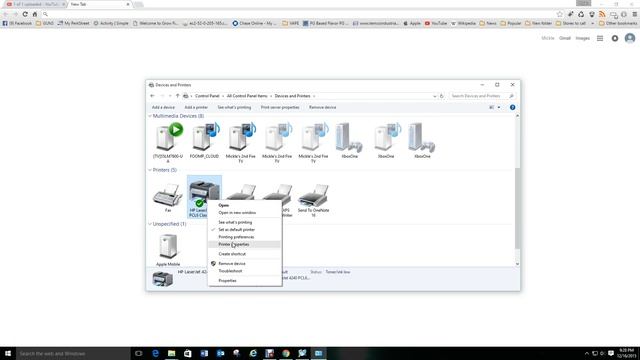The height and width of the screenshot is (360, 640).
Task: Go back in Devices and Printers window
Action: click(x=152, y=96)
